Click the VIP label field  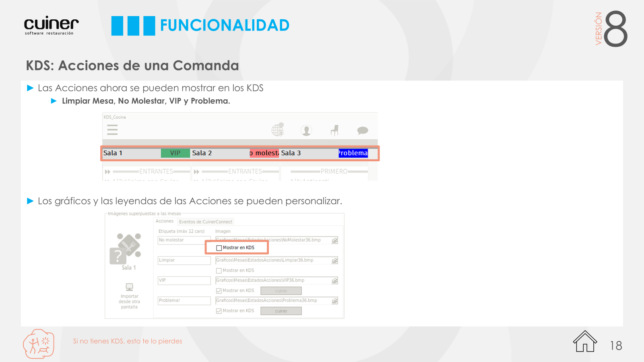click(x=184, y=280)
